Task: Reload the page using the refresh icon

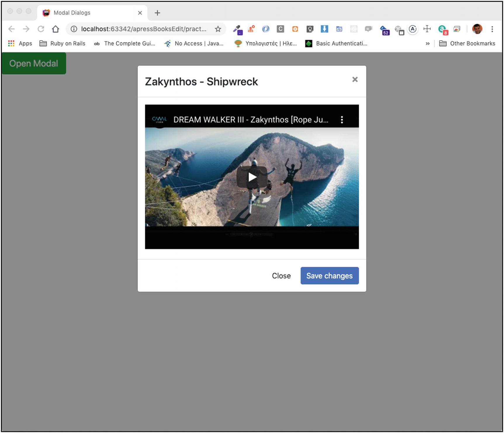Action: coord(41,29)
